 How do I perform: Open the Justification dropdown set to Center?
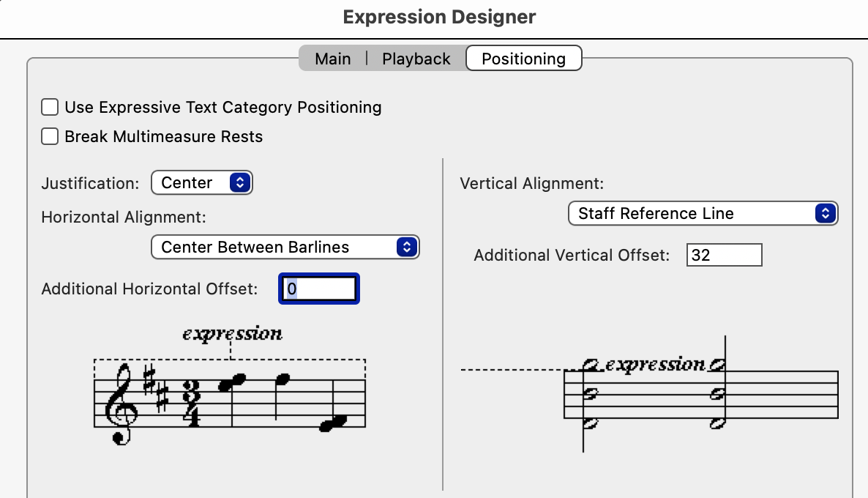coord(201,183)
